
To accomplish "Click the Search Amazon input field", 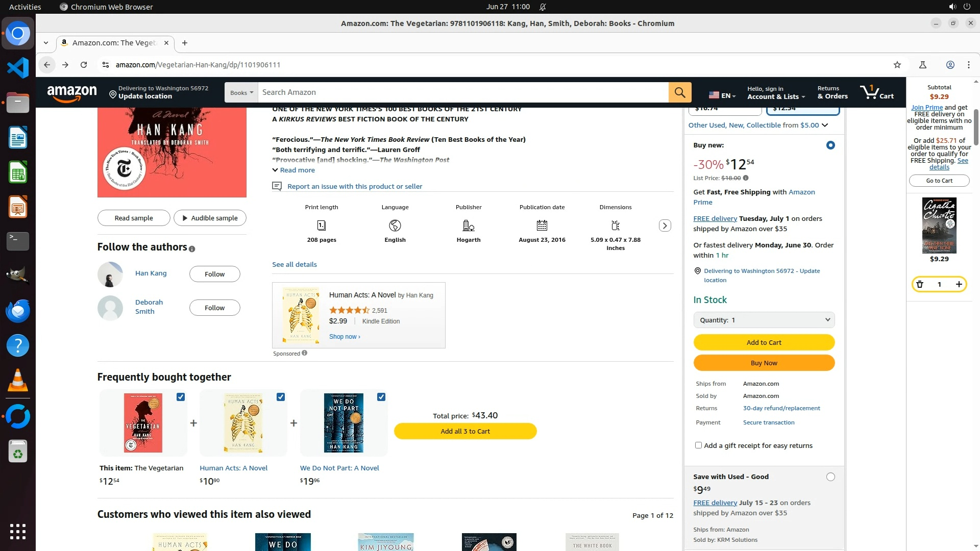I will 462,92.
